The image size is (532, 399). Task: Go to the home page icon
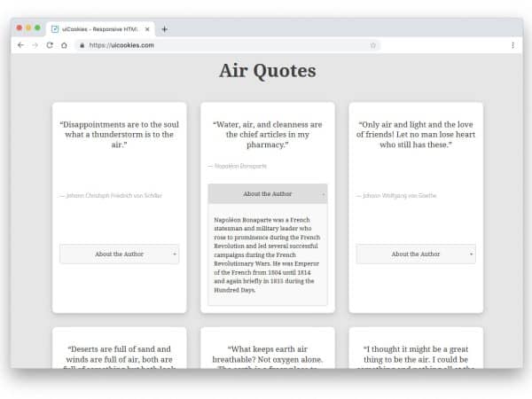coord(64,45)
